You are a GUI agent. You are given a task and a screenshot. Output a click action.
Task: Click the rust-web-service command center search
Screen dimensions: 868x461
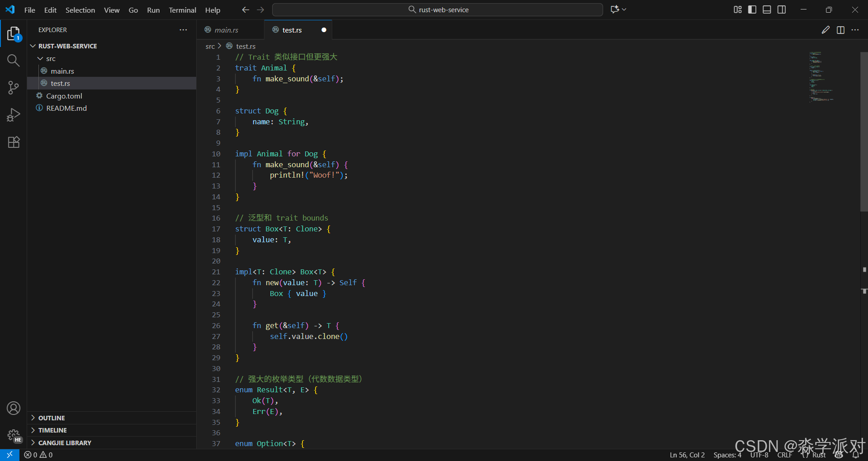point(438,9)
